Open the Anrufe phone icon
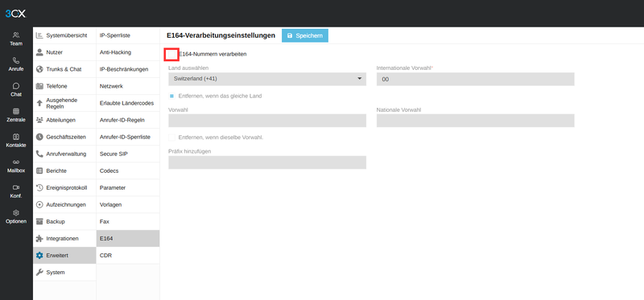The height and width of the screenshot is (300, 644). click(x=16, y=61)
